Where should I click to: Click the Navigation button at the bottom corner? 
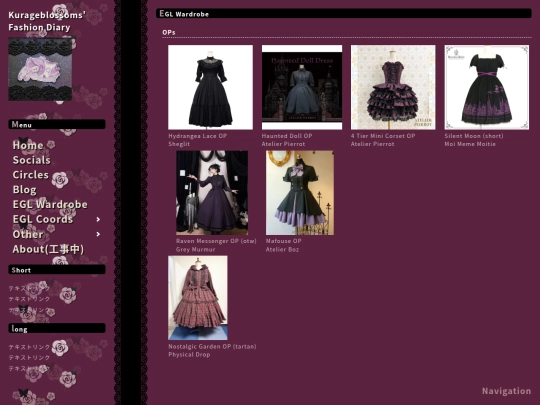[x=506, y=391]
